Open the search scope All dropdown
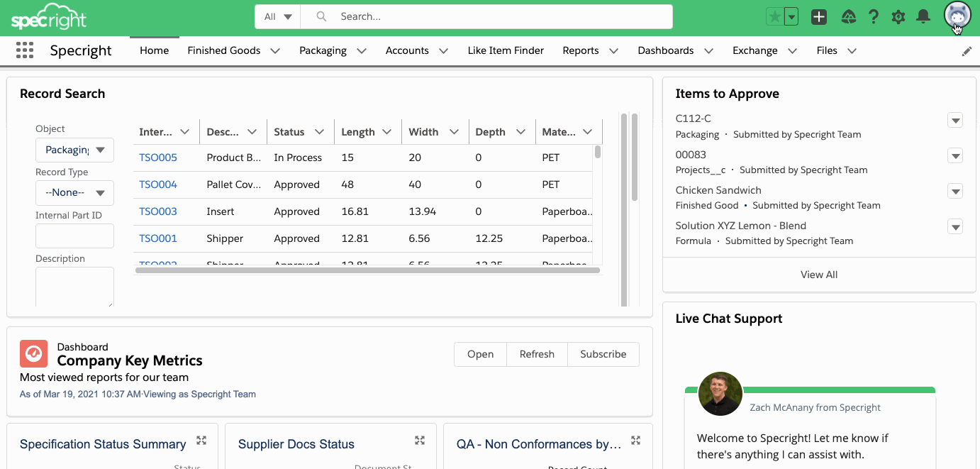The width and height of the screenshot is (980, 469). tap(277, 17)
